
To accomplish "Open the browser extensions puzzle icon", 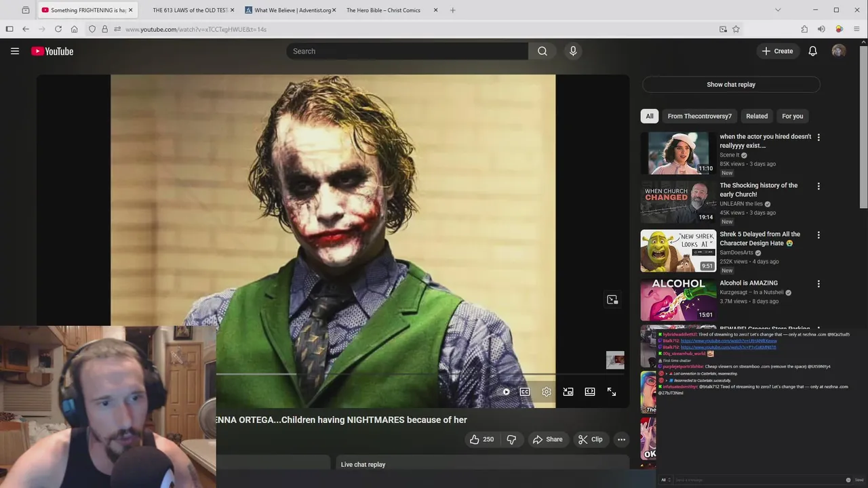I will (804, 29).
